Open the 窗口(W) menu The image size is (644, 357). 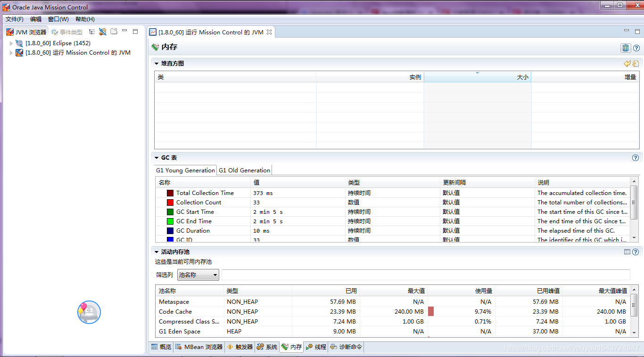58,19
